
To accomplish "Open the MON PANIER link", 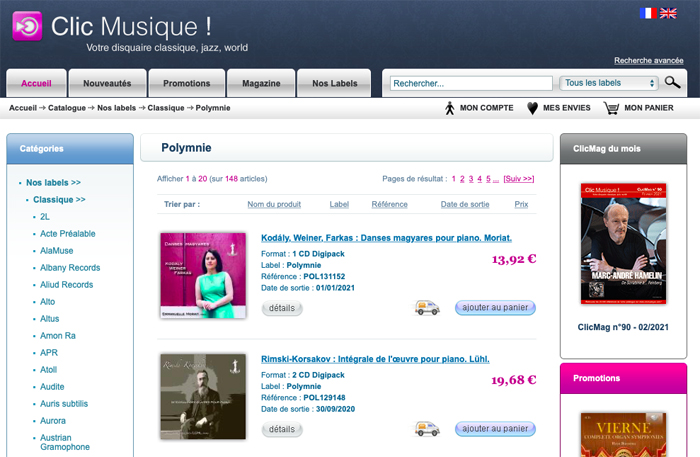I will (x=649, y=108).
